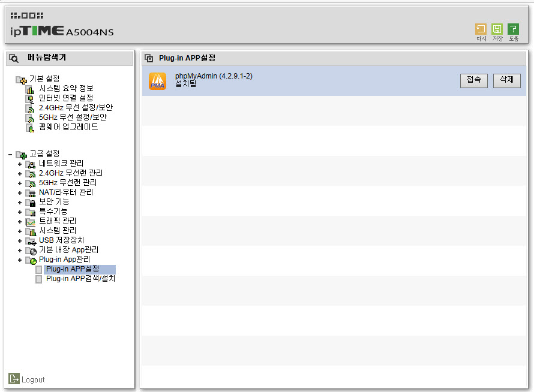This screenshot has width=534, height=392.
Task: Click the menu search magnifier icon
Action: click(14, 58)
